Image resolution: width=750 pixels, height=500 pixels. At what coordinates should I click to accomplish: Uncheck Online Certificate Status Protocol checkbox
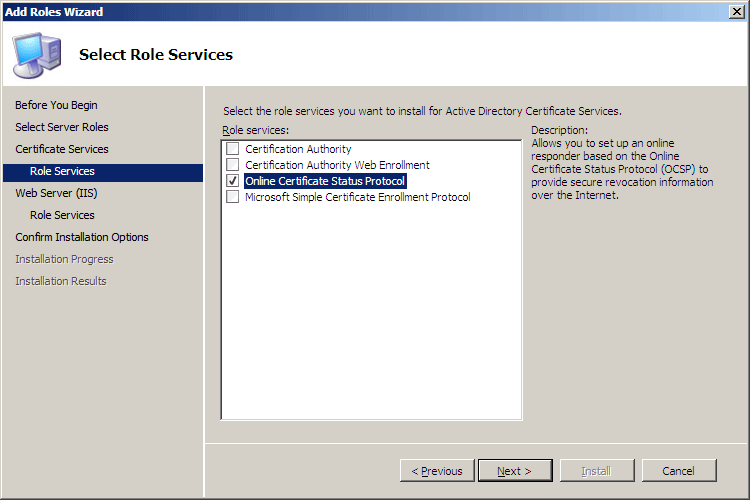pyautogui.click(x=232, y=181)
